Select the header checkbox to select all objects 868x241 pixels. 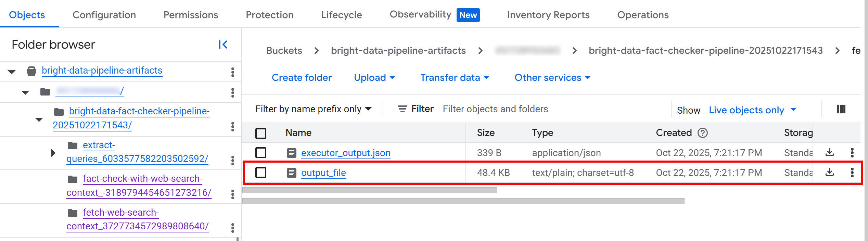coord(261,134)
